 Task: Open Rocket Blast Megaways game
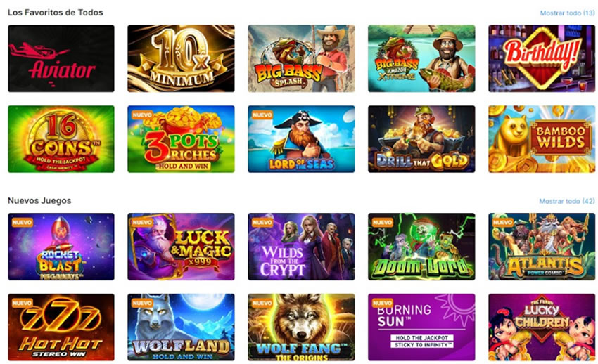point(61,247)
